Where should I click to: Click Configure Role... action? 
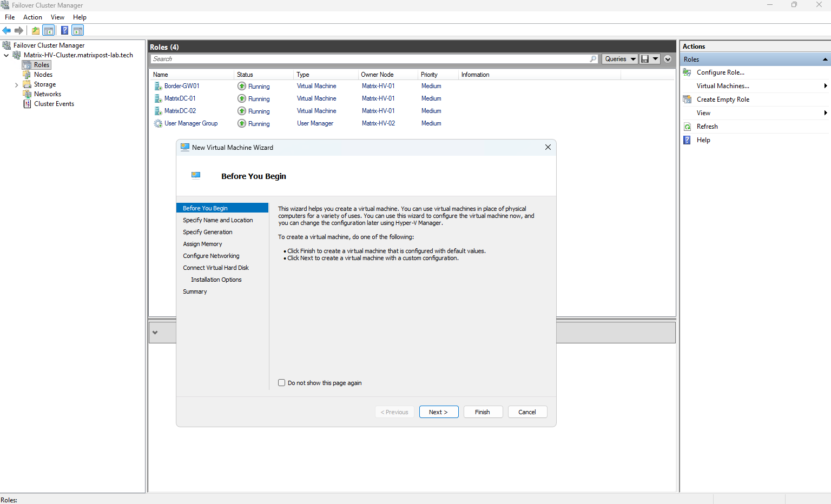tap(720, 72)
